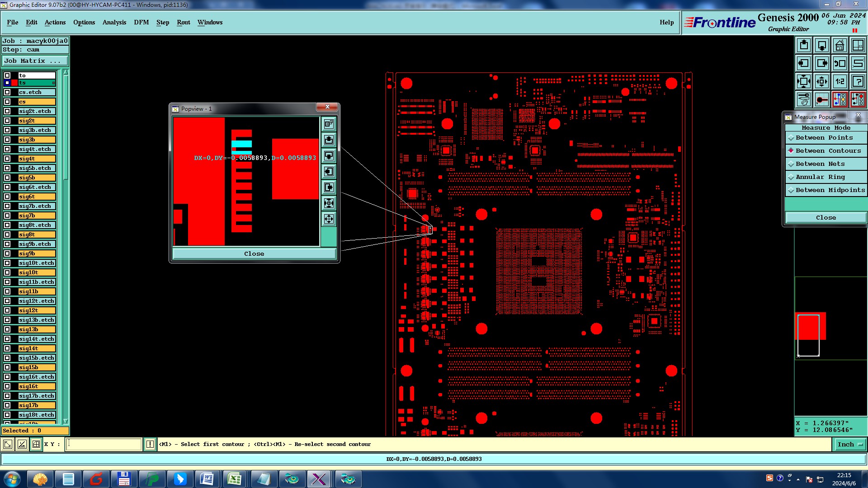Click the traffic light netlist icon with yellow light

pos(840,99)
